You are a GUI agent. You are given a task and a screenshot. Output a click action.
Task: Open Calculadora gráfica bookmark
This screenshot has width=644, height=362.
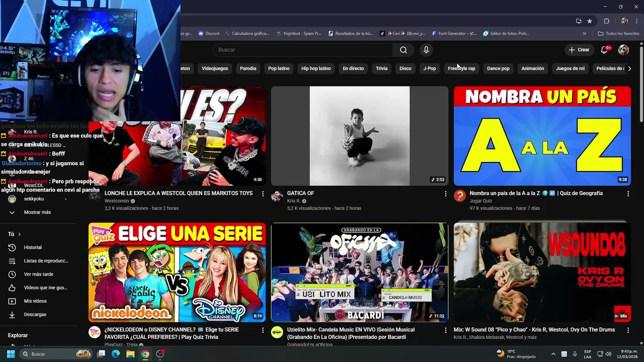pos(247,34)
